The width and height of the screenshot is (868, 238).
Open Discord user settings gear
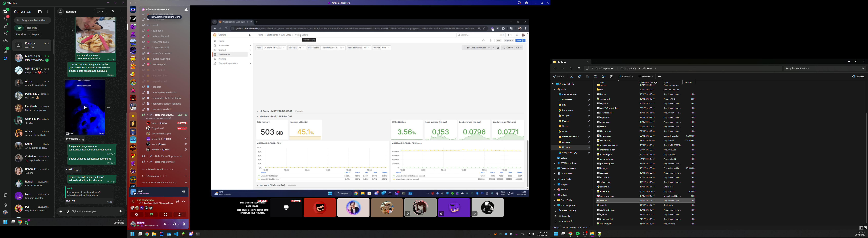[184, 224]
